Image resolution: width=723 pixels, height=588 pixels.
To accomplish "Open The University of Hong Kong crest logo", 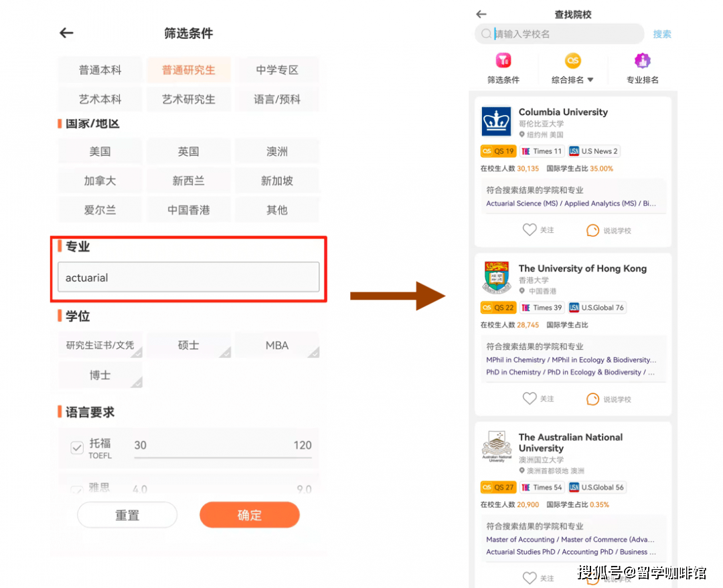I will coord(496,276).
